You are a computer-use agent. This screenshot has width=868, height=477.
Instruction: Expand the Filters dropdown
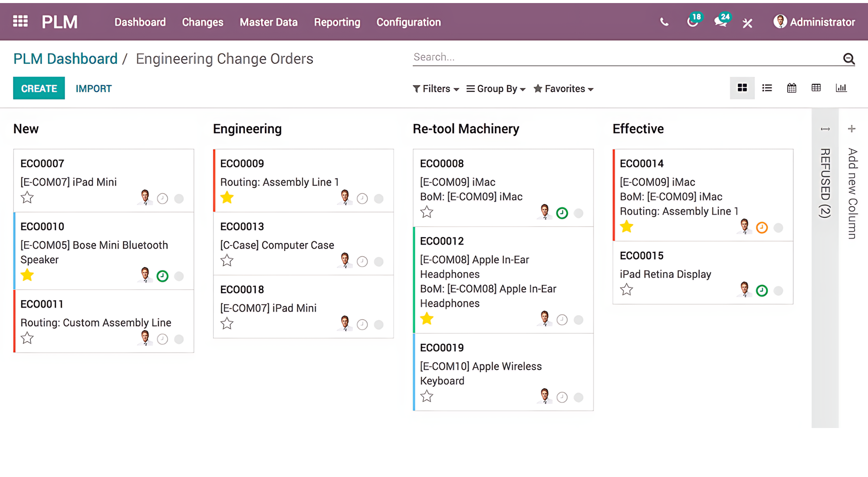(x=436, y=89)
